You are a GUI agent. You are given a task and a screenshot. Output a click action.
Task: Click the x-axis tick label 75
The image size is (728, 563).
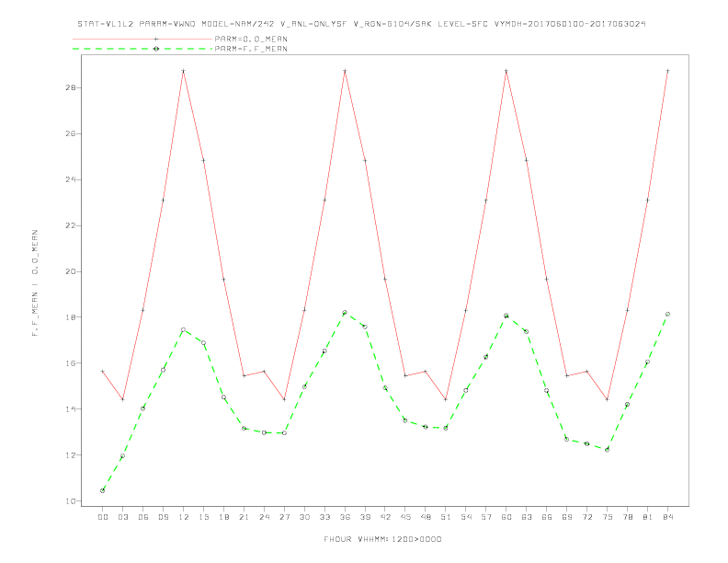608,517
